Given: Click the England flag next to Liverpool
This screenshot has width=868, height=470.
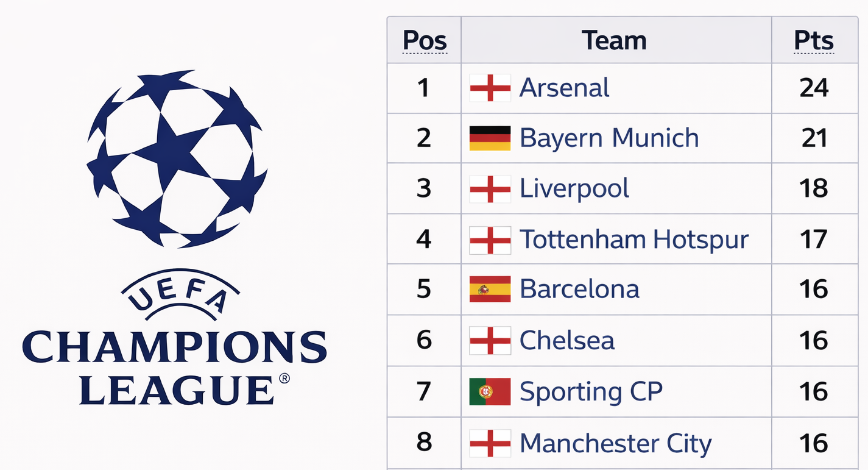Looking at the screenshot, I should coord(490,189).
